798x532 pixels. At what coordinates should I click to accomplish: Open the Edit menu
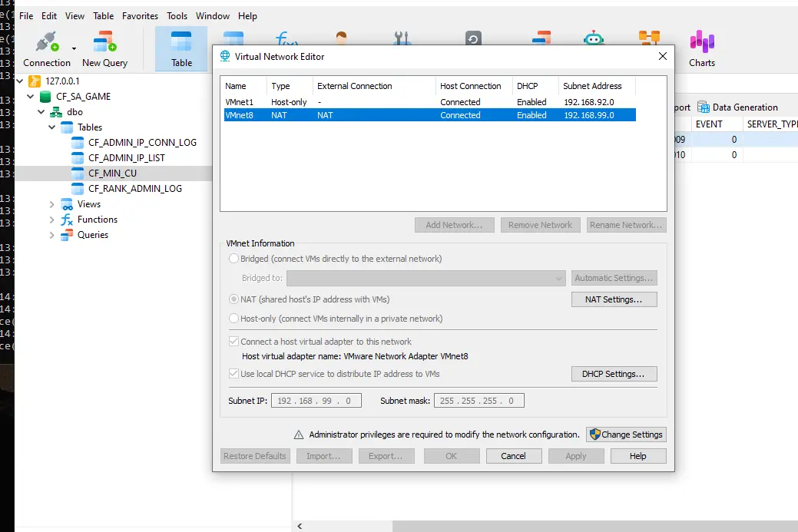[49, 16]
